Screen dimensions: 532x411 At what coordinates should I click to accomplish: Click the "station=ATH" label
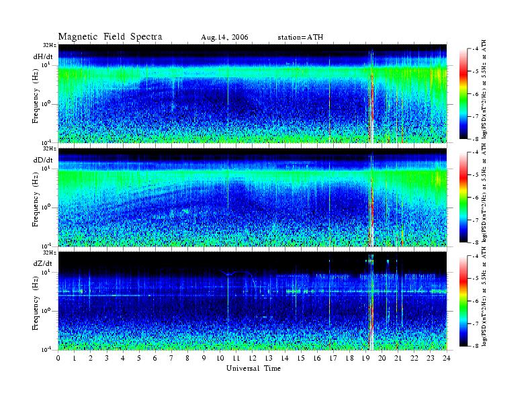[x=300, y=38]
